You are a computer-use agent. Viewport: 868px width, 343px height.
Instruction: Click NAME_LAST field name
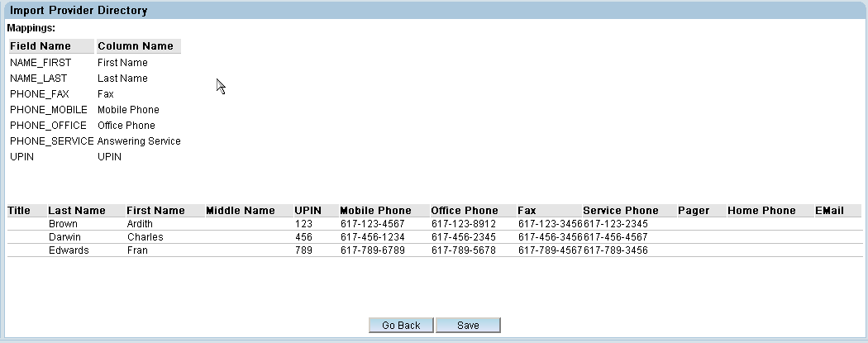(38, 79)
